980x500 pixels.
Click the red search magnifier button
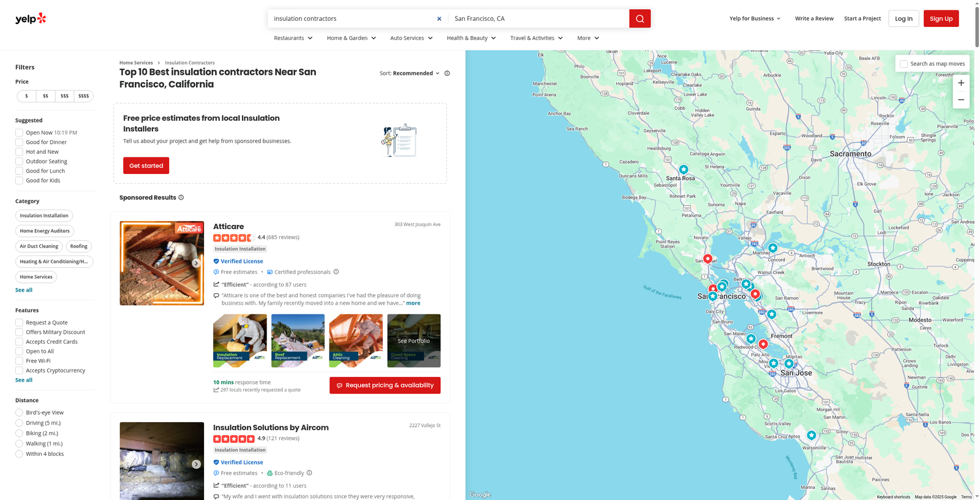[639, 18]
